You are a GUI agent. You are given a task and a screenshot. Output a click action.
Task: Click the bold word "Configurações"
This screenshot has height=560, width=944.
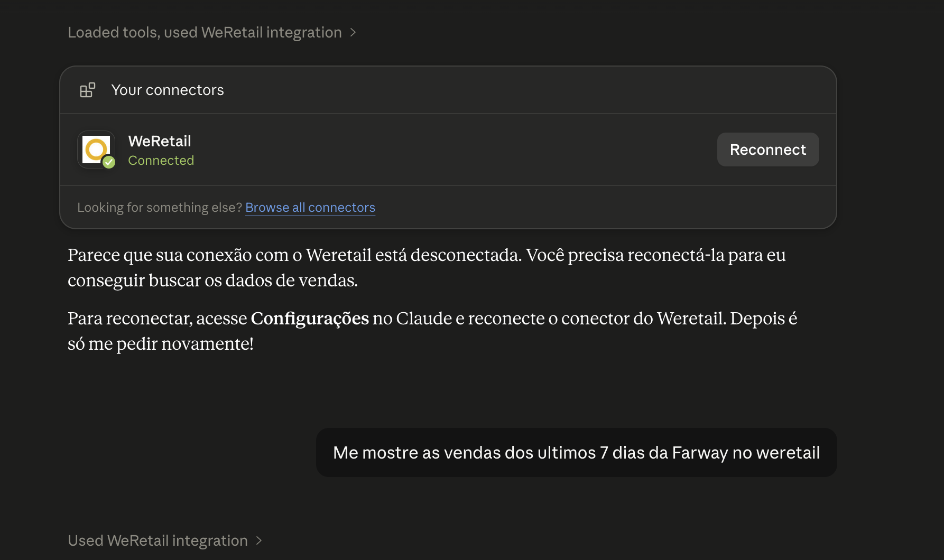(310, 319)
